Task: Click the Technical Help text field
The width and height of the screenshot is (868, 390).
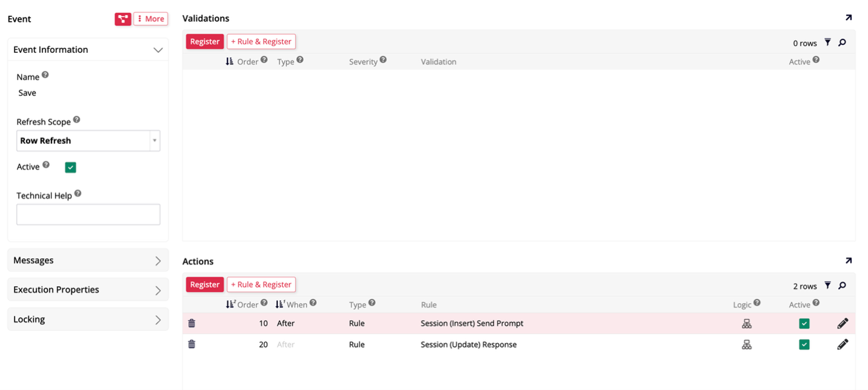Action: point(88,214)
